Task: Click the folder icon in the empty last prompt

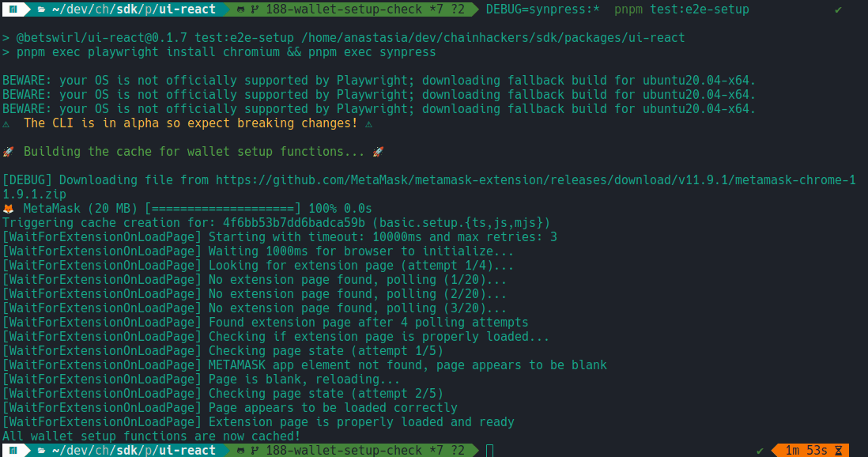Action: click(42, 451)
